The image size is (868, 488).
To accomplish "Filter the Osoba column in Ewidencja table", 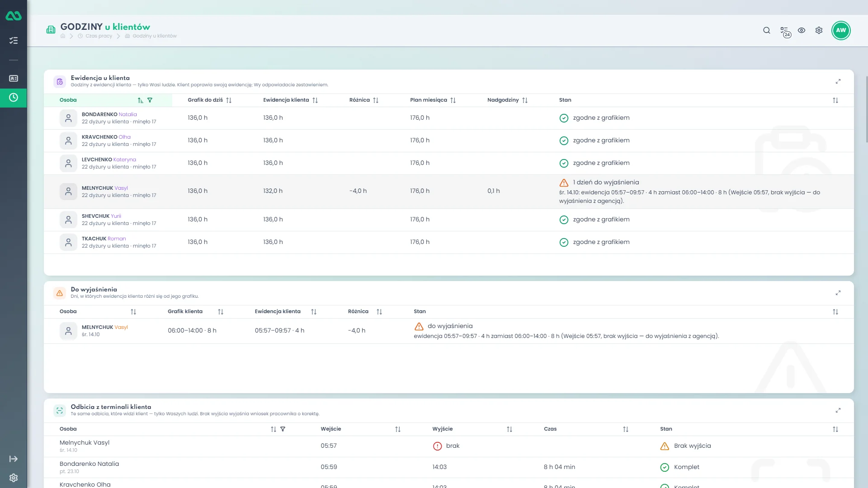I will [x=150, y=100].
